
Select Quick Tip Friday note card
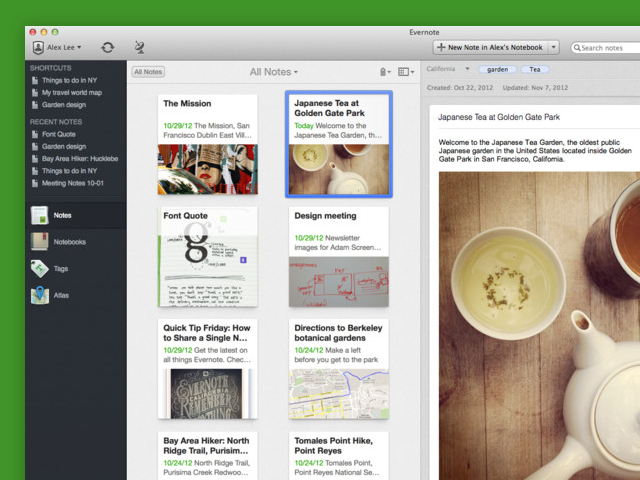click(208, 369)
